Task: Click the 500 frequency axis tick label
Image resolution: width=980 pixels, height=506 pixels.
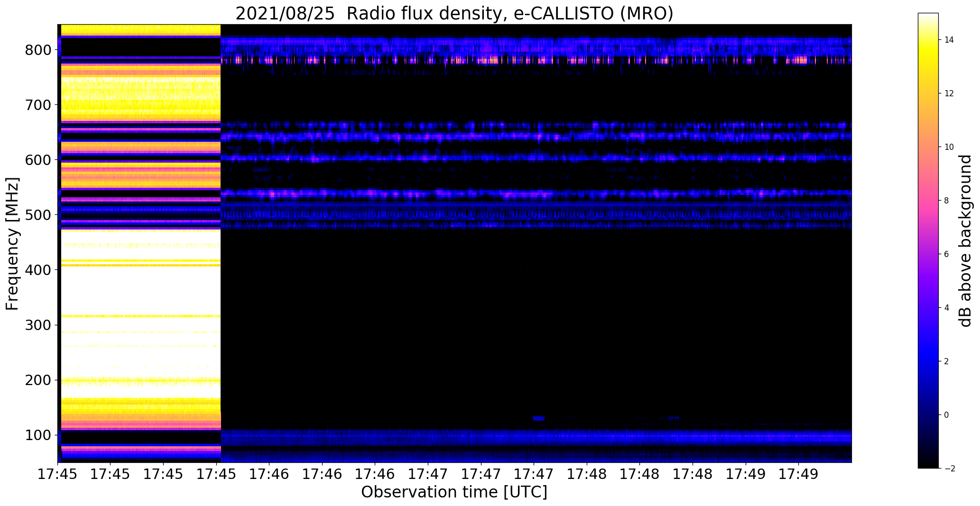Action: [38, 215]
